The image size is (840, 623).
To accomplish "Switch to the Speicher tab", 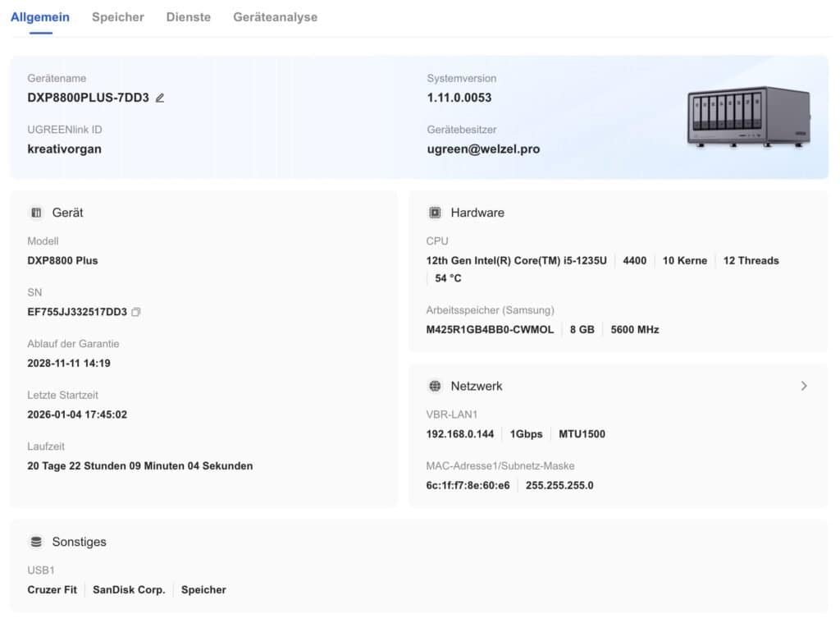I will 118,17.
